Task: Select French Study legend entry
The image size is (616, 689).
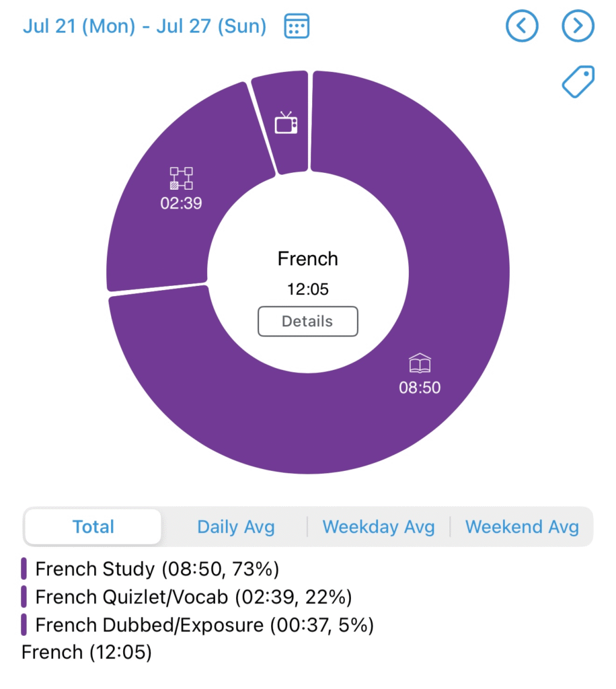Action: coord(157,569)
